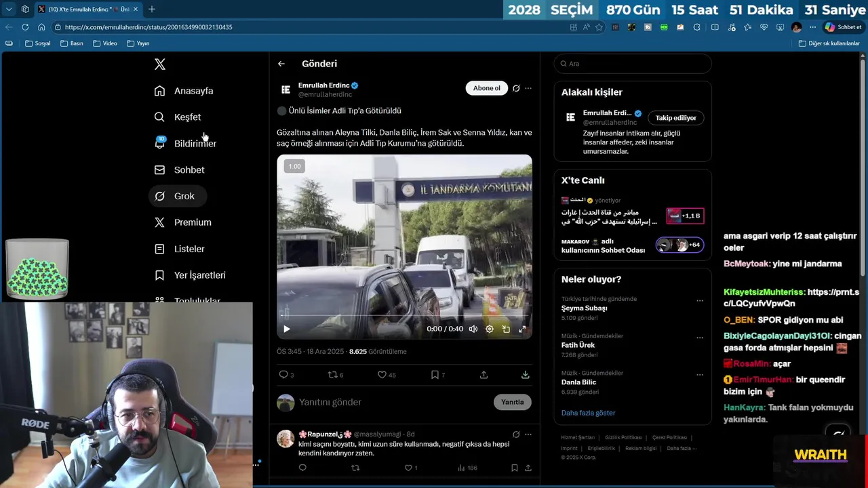Open Listeler in the sidebar
This screenshot has width=868, height=488.
(180, 249)
